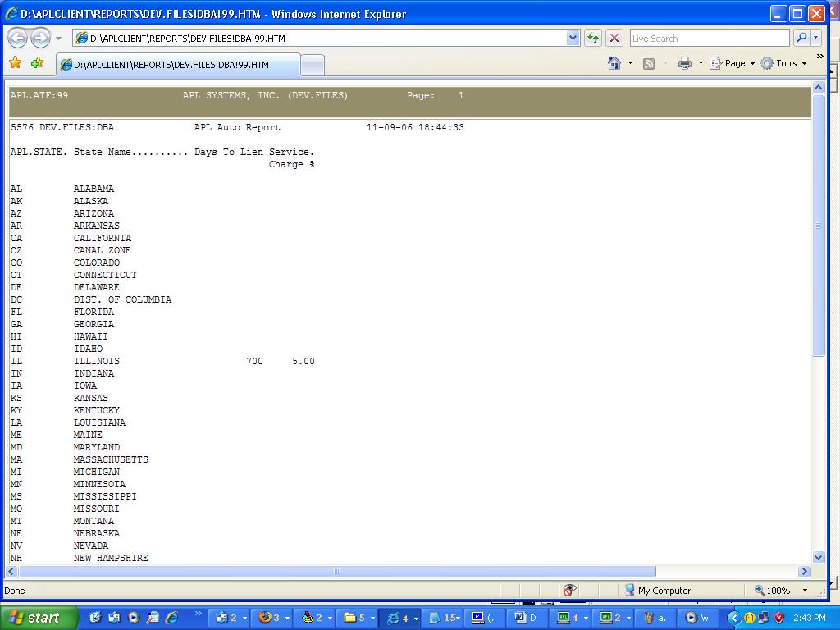Viewport: 840px width, 630px height.
Task: Expand the Print options dropdown arrow
Action: pyautogui.click(x=701, y=63)
